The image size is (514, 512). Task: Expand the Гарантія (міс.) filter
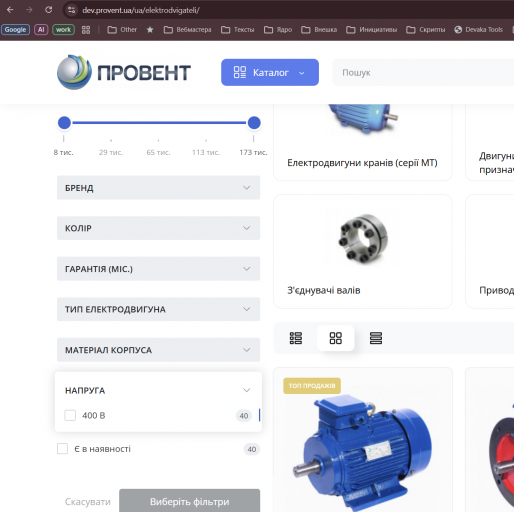158,269
